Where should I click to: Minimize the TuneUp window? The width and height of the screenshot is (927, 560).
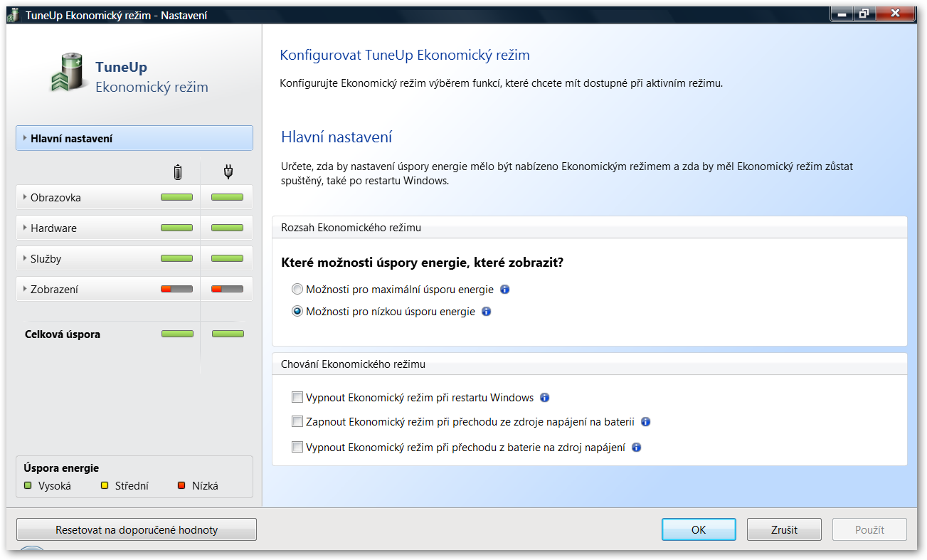842,14
